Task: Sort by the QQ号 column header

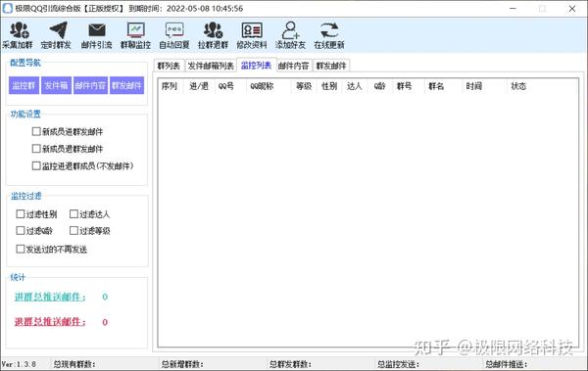Action: (x=230, y=86)
